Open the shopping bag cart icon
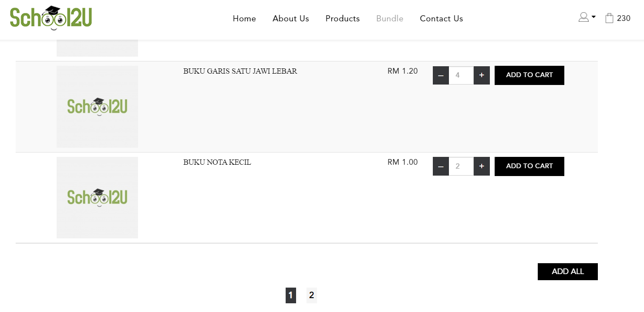Screen dimensions: 644x312 (609, 18)
